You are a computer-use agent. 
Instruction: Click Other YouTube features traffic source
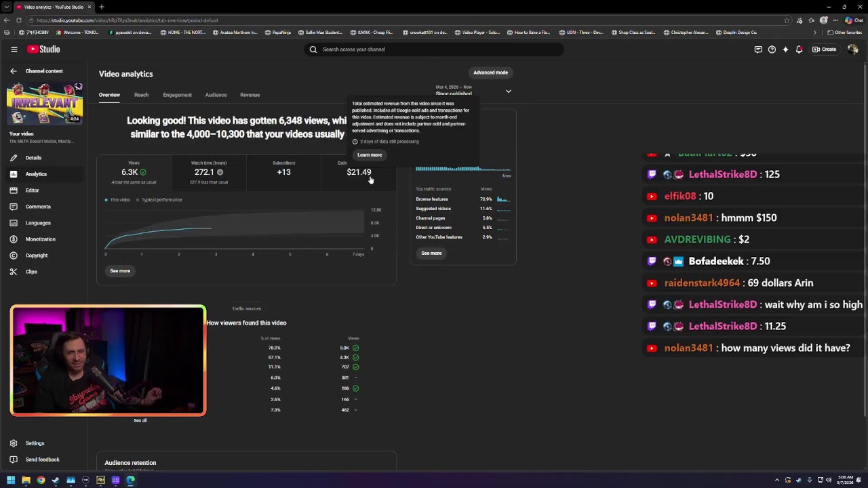(x=439, y=237)
